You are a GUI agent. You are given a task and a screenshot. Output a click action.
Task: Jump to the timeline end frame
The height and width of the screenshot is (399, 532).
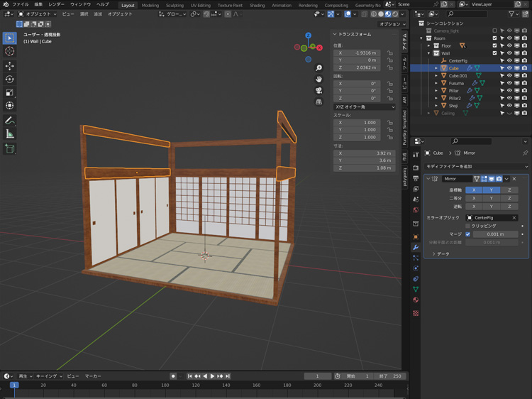[x=228, y=376]
